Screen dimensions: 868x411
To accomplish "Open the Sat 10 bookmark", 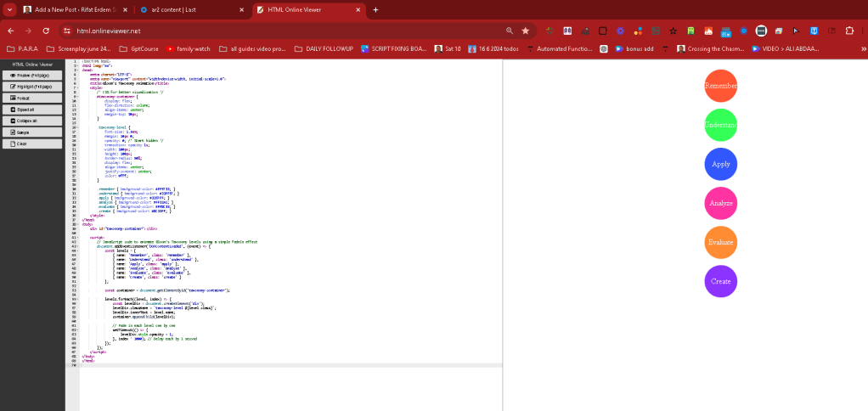I will (x=448, y=48).
